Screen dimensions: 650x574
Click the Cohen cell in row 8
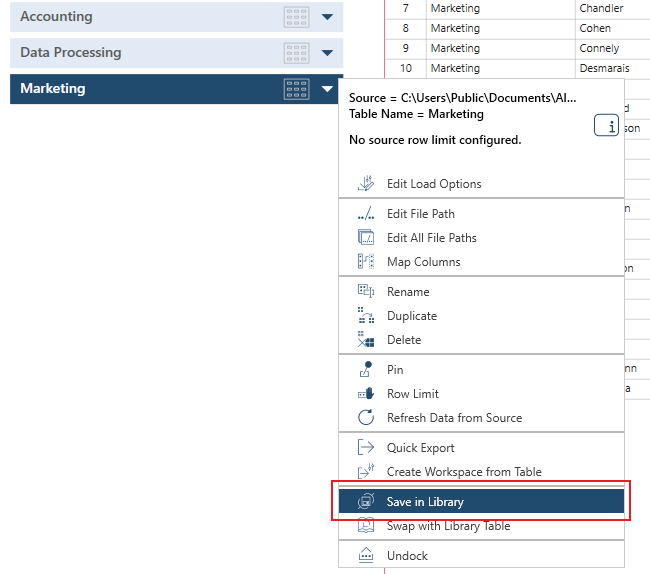[612, 29]
